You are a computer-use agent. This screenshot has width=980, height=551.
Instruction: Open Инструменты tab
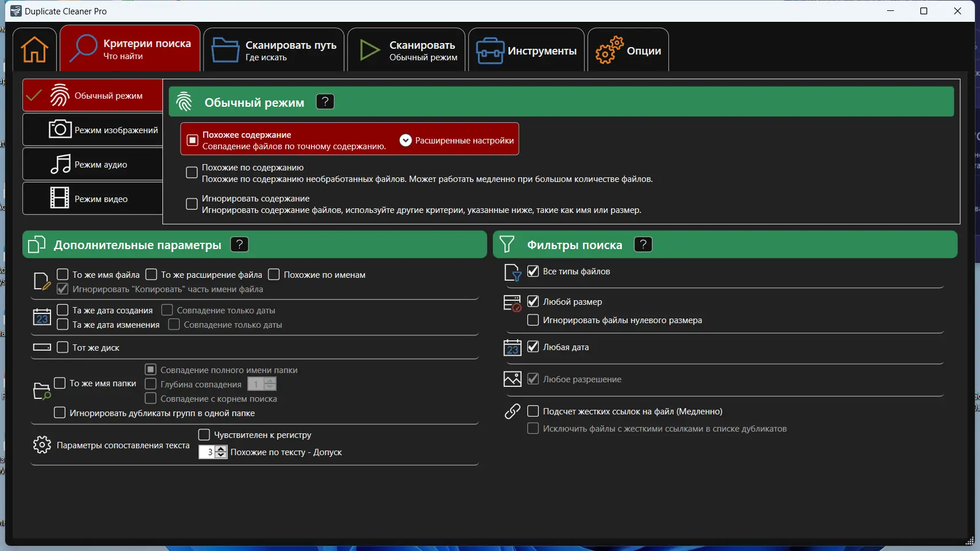click(x=527, y=50)
